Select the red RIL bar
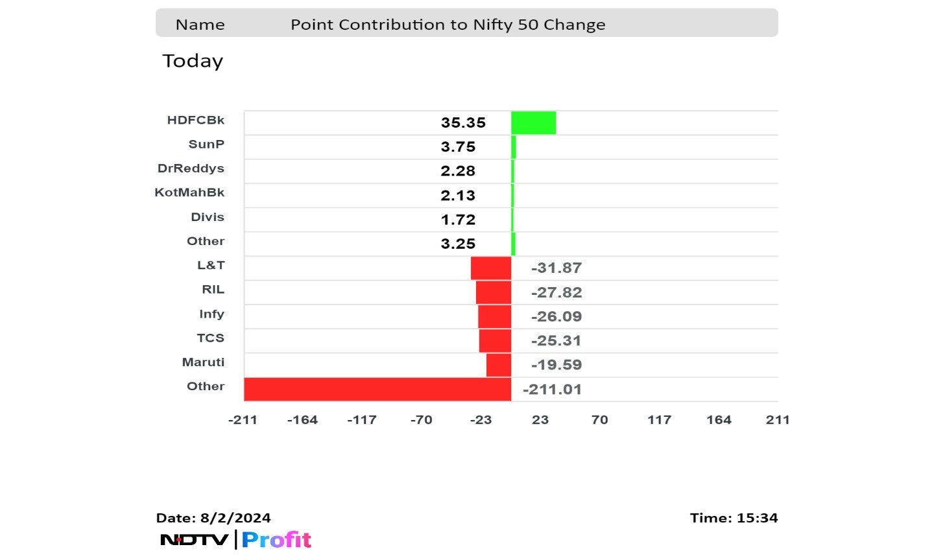Screen dimensions: 934x560 point(494,292)
